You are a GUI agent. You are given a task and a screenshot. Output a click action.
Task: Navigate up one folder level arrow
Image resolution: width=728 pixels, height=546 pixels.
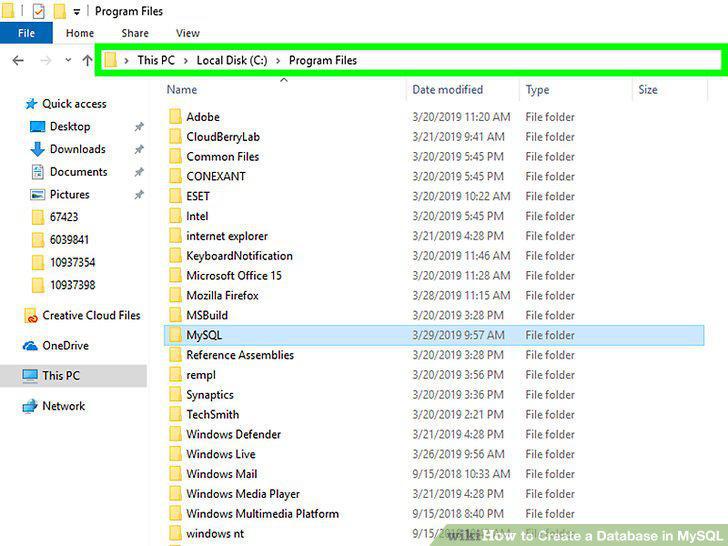[x=87, y=60]
